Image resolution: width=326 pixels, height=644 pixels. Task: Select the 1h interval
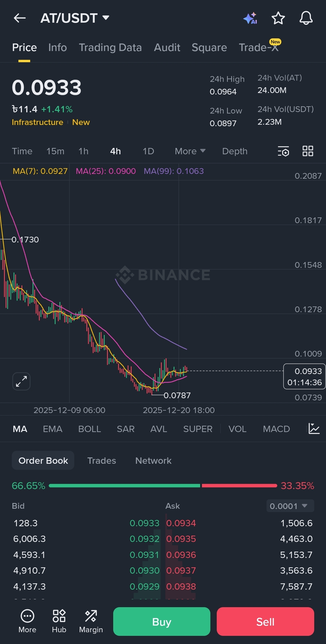click(x=83, y=151)
